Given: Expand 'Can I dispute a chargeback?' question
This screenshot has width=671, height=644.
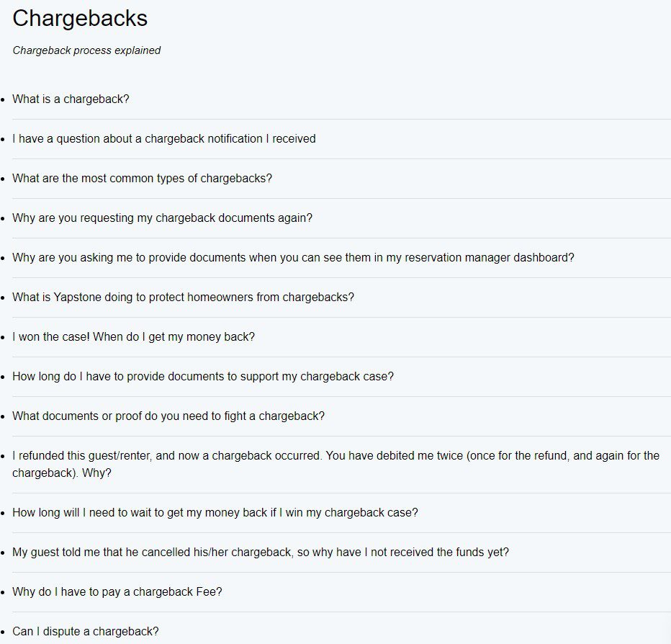Looking at the screenshot, I should [x=85, y=632].
